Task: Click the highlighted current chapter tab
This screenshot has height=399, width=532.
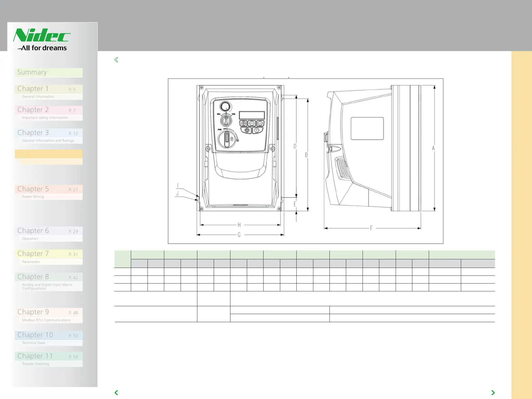Action: 49,157
